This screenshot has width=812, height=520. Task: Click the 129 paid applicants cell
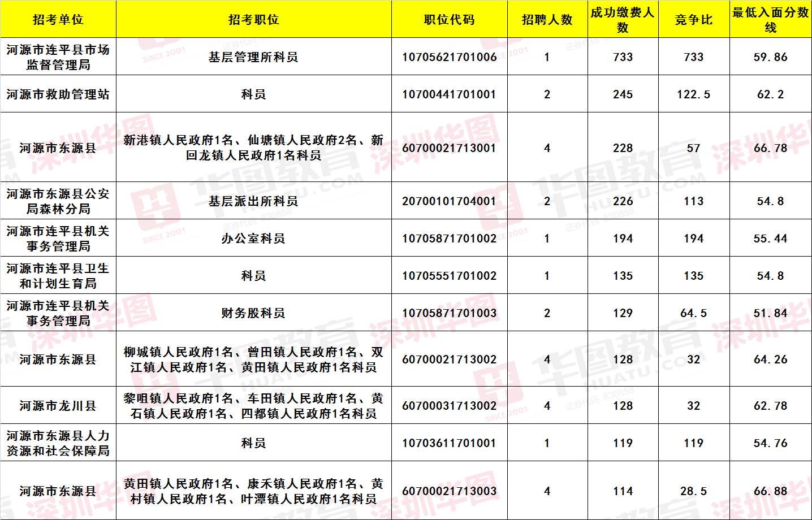623,313
